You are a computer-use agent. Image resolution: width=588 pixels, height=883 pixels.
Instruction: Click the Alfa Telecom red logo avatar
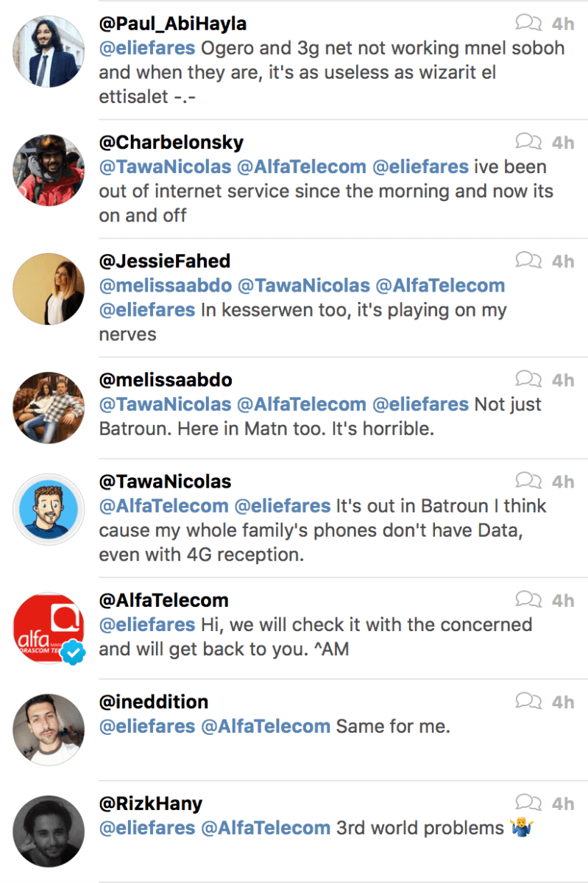49,628
